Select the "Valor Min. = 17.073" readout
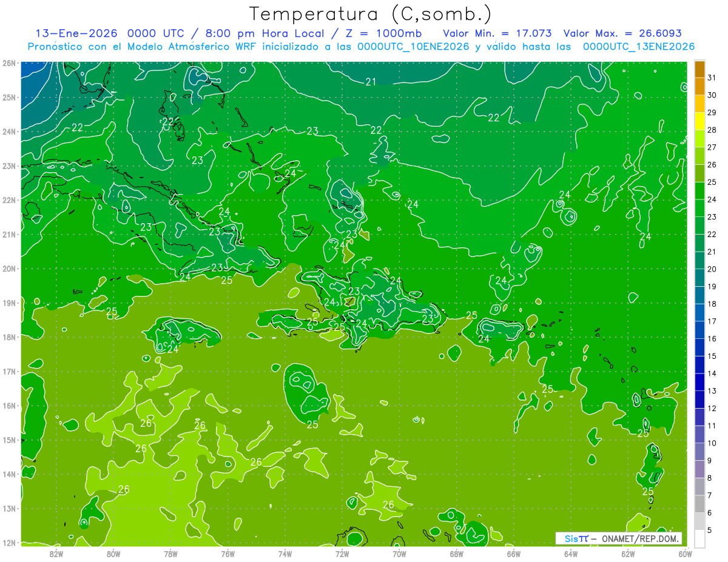728x562 pixels. pos(499,33)
